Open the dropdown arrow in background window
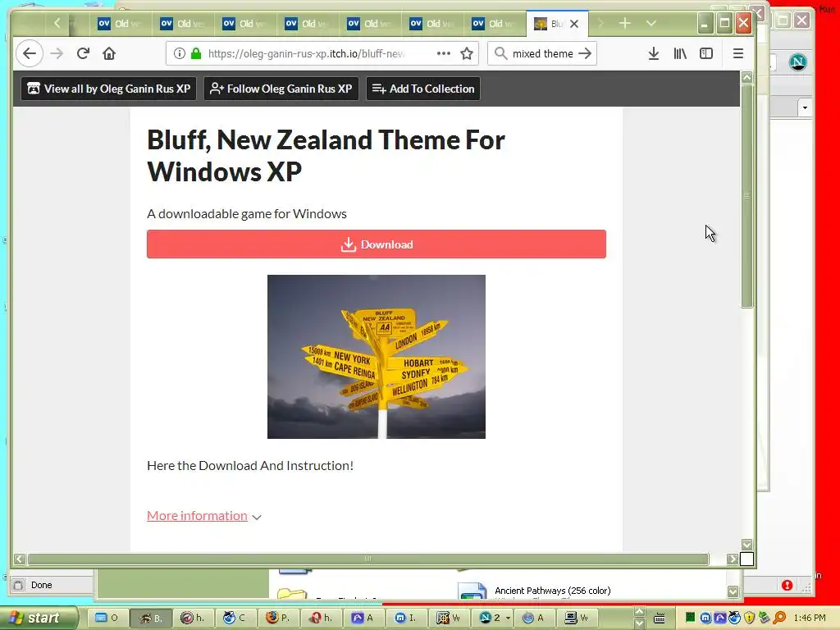 point(805,107)
